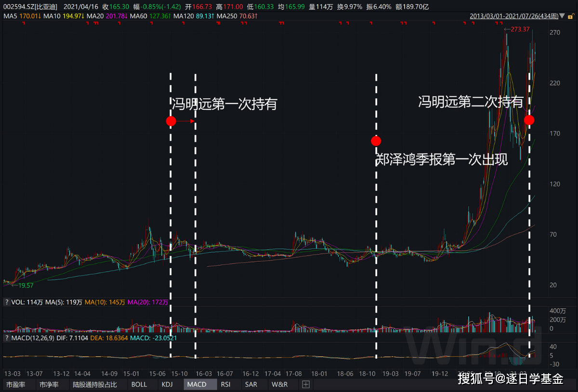This screenshot has height=392, width=578.
Task: Click the red dot at 郑泽鸿季报第一次出现
Action: (x=376, y=141)
